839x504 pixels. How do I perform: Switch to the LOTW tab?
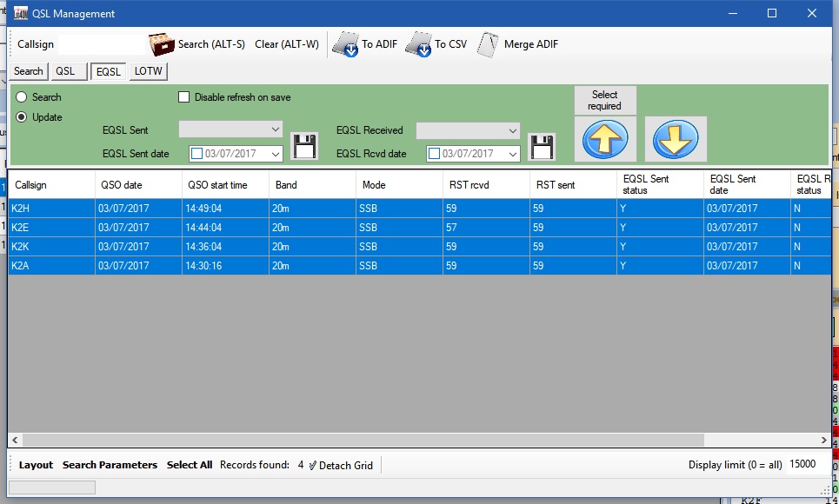pos(148,71)
